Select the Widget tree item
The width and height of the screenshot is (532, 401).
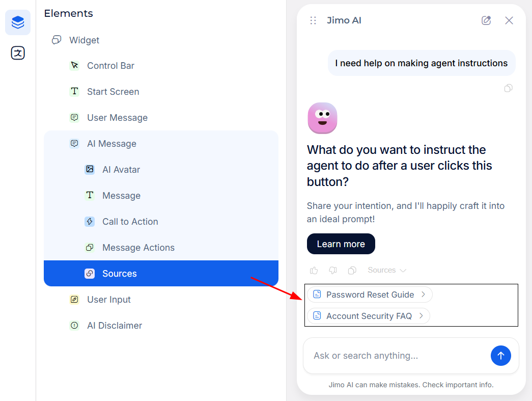[x=84, y=40]
